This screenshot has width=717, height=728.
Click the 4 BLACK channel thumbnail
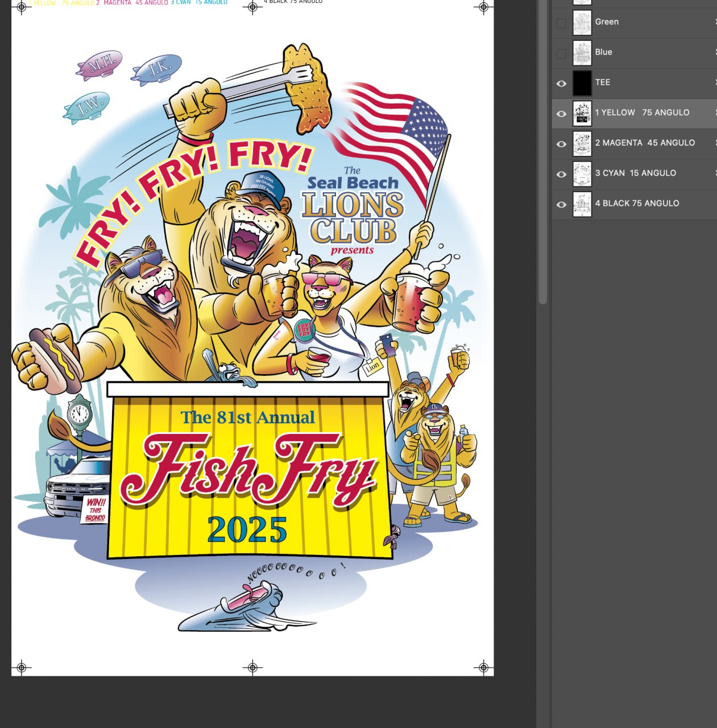click(x=582, y=204)
